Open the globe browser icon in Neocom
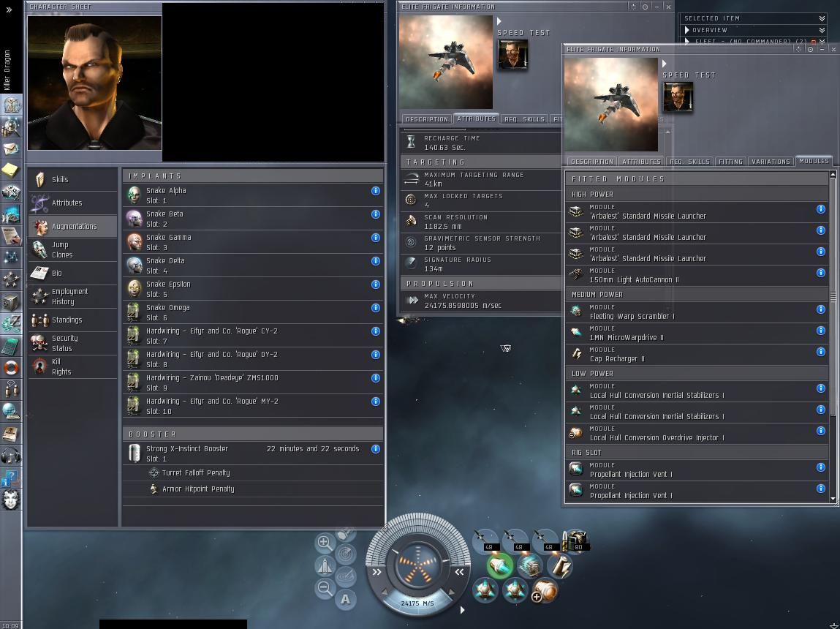840x629 pixels. coord(11,412)
